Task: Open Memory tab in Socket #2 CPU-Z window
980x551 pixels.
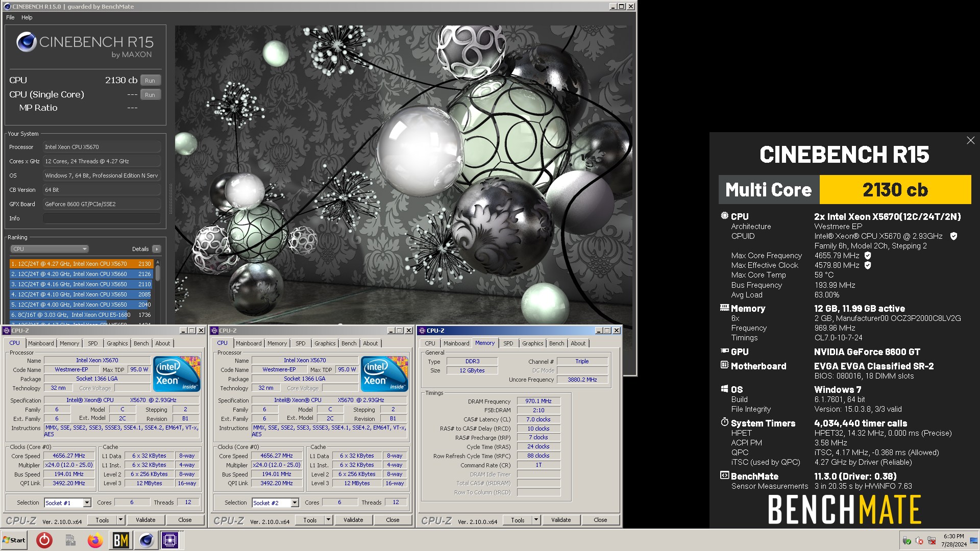Action: click(277, 343)
